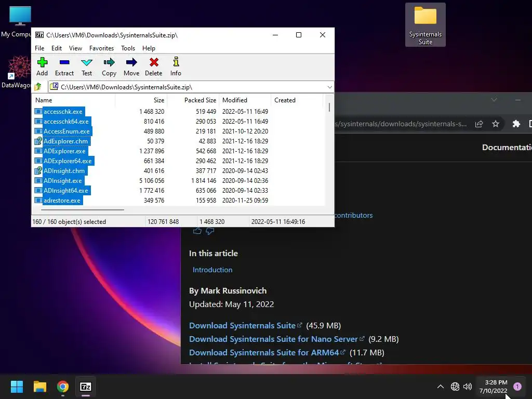The width and height of the screenshot is (532, 399).
Task: Open the File menu
Action: pyautogui.click(x=39, y=48)
